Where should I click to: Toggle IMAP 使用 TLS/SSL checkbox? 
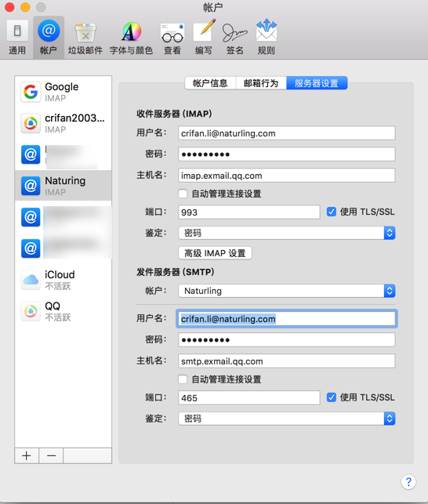pyautogui.click(x=332, y=212)
